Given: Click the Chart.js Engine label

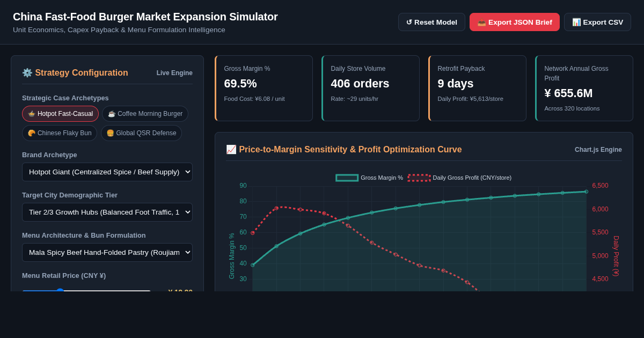Looking at the screenshot, I should pyautogui.click(x=598, y=150).
